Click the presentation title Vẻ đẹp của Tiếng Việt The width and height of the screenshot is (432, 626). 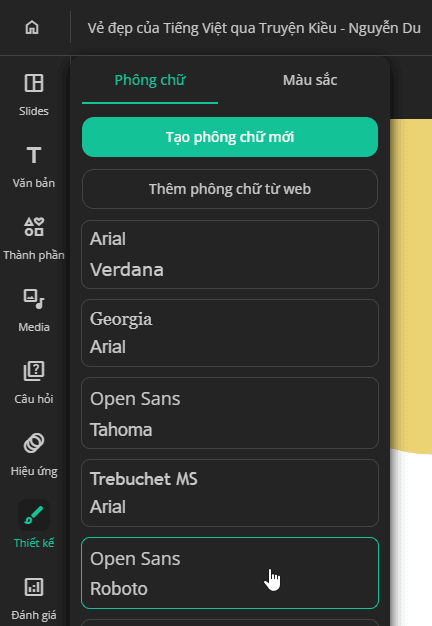point(254,28)
